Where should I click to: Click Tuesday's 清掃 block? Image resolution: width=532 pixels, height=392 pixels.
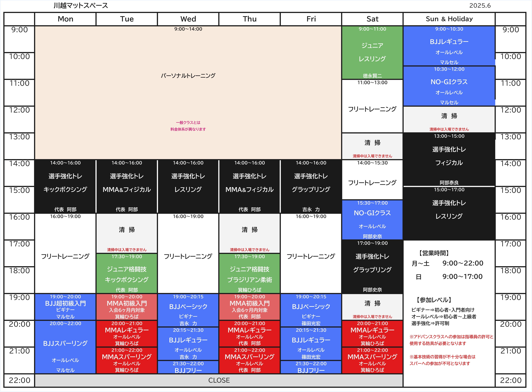(127, 233)
